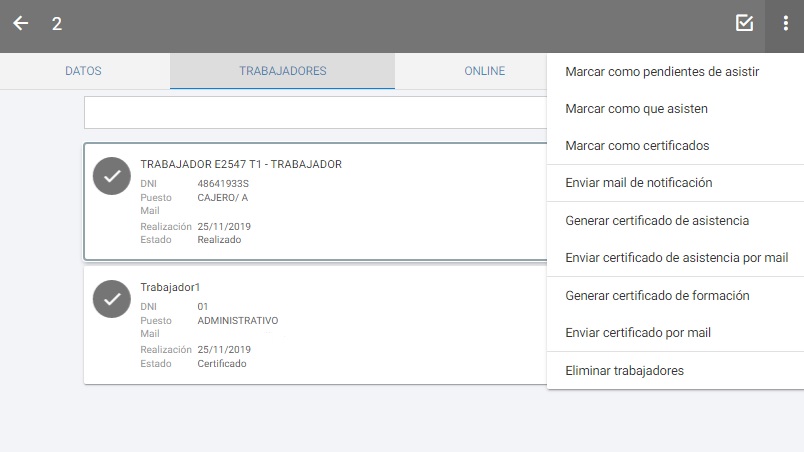Choose Enviar mail de notificación
The height and width of the screenshot is (452, 804).
(x=638, y=183)
